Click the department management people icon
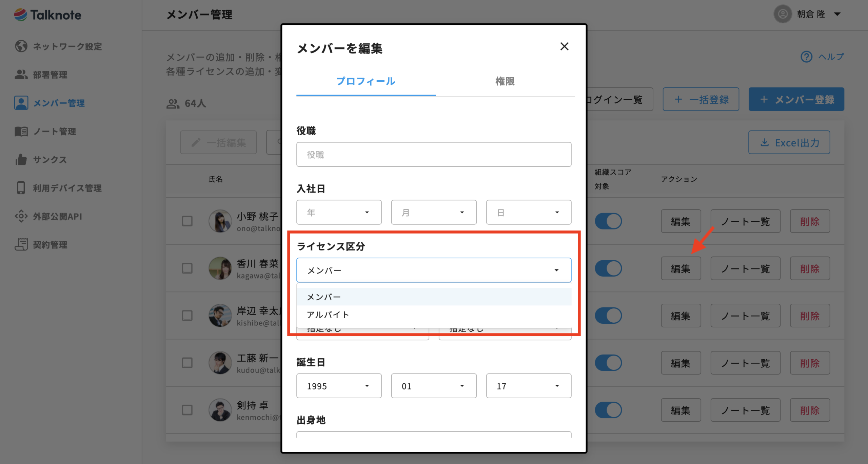868x464 pixels. (21, 75)
